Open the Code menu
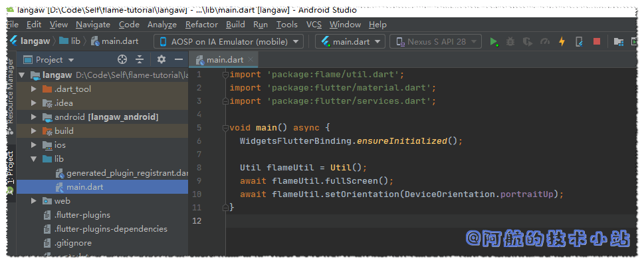Image resolution: width=644 pixels, height=263 pixels. [129, 25]
